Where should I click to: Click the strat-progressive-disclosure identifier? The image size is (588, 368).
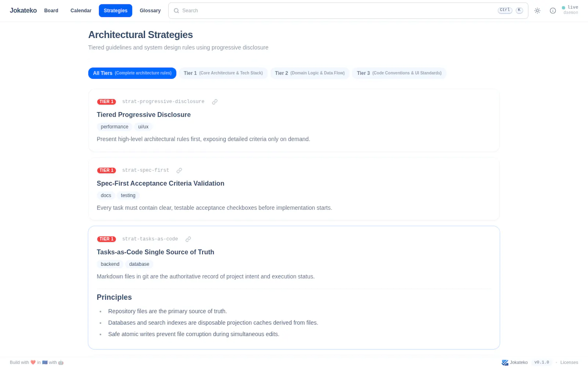click(163, 102)
